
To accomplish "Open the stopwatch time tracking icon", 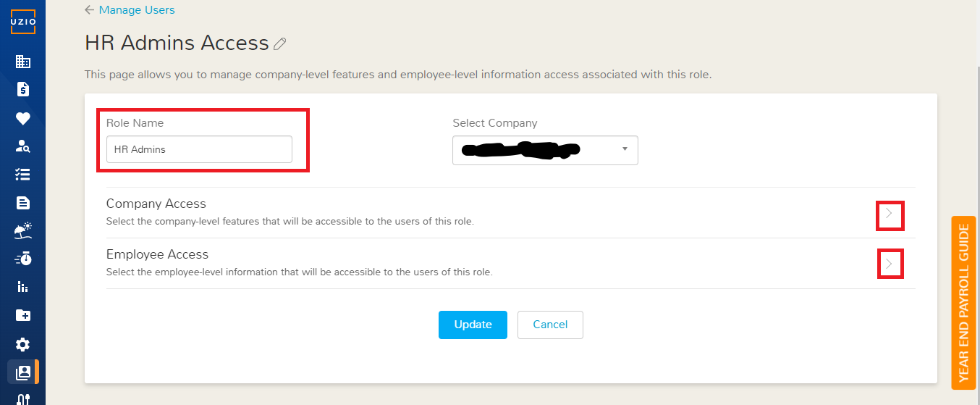I will coord(22,259).
